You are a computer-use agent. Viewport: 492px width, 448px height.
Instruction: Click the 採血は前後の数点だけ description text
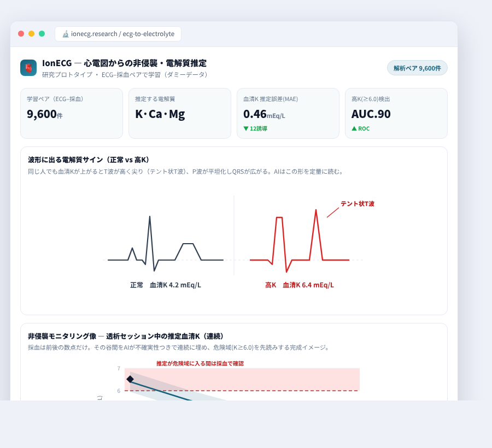click(179, 347)
